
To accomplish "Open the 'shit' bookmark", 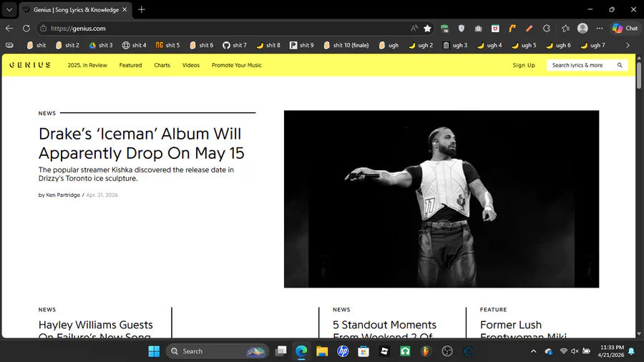I will tap(36, 45).
